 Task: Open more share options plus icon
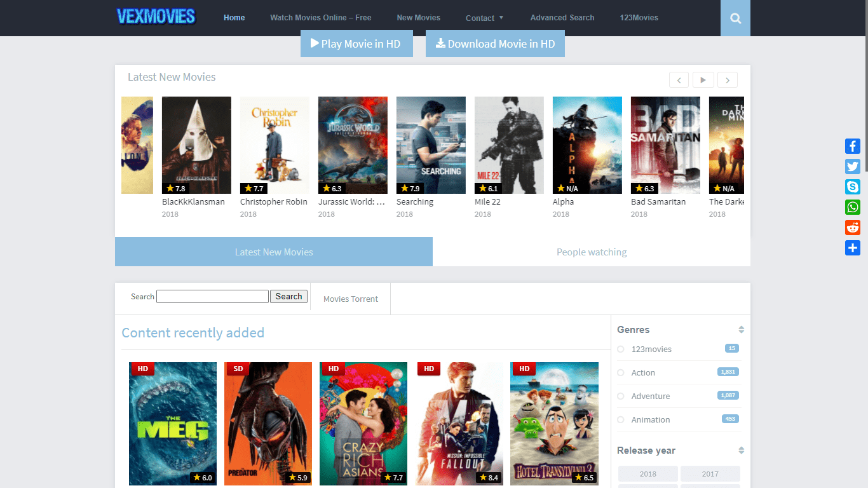[x=853, y=248]
